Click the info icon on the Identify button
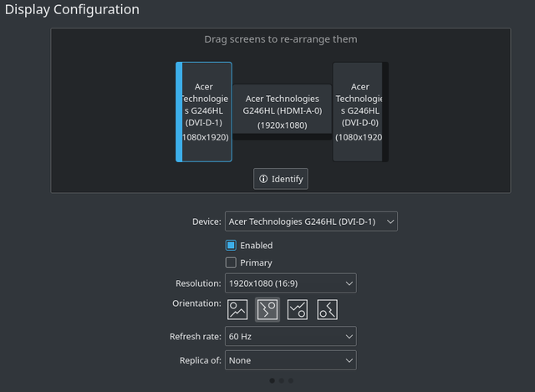The width and height of the screenshot is (535, 392). tap(263, 179)
